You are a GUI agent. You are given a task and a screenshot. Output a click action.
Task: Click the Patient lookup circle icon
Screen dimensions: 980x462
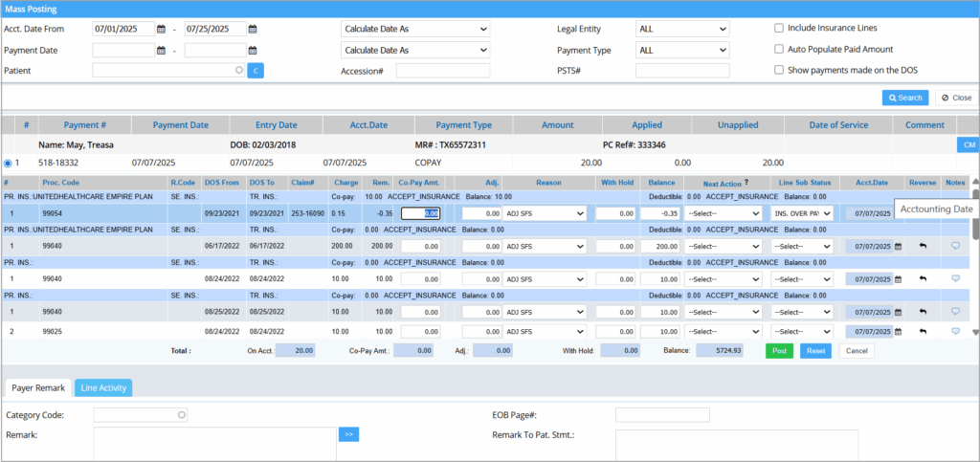[238, 71]
